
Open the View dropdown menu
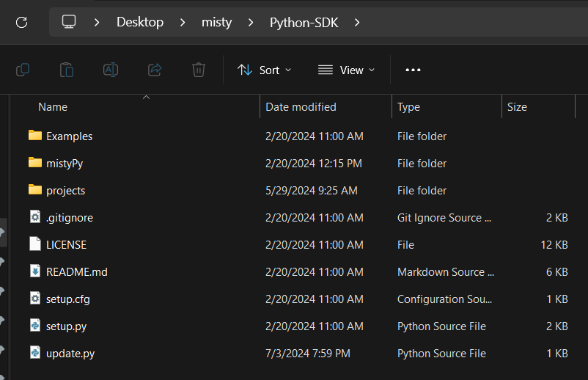point(347,70)
